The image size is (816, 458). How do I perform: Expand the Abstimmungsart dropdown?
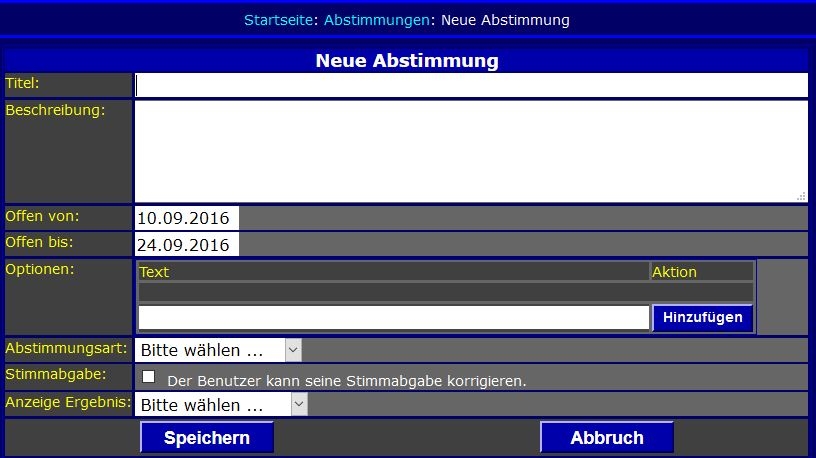[x=217, y=350]
